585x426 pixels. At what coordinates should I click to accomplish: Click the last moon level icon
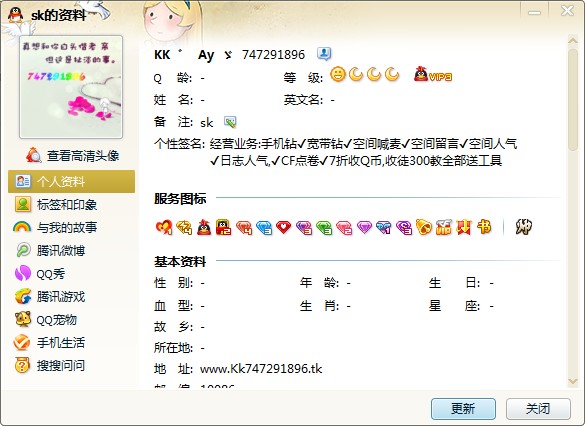(392, 74)
